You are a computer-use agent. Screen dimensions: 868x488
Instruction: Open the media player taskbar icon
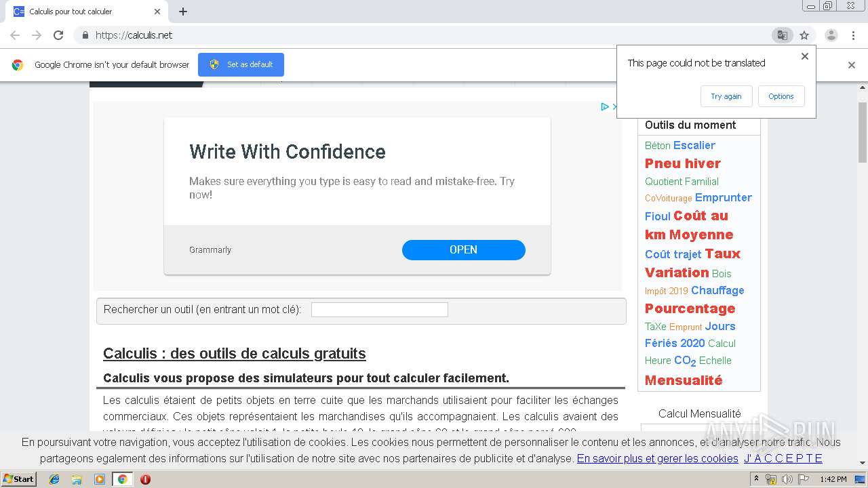100,479
